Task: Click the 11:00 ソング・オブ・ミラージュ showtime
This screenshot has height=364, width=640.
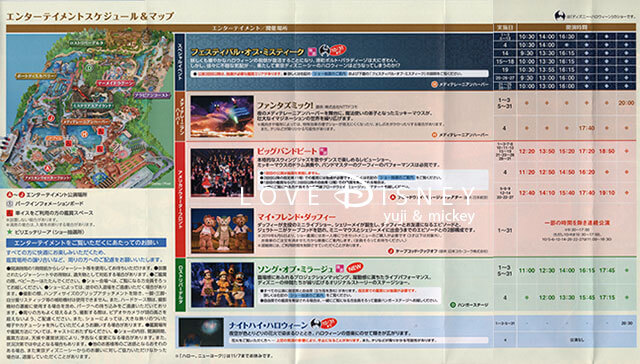Action: (x=527, y=271)
